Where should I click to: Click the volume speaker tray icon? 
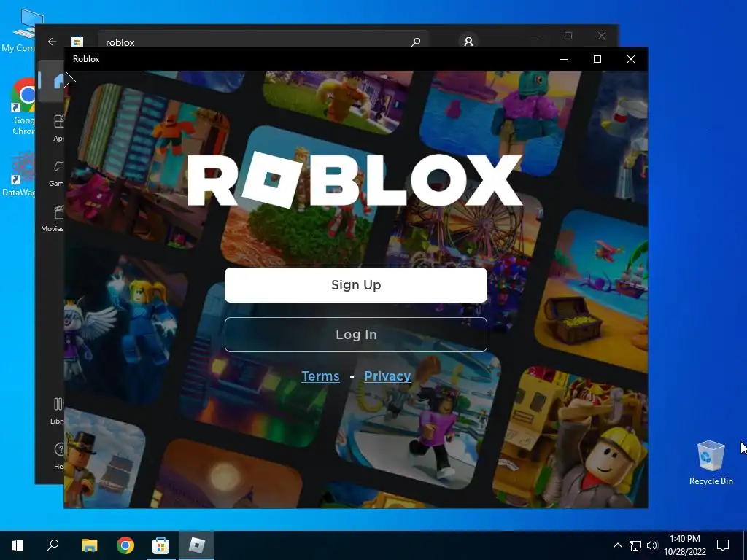coord(652,545)
